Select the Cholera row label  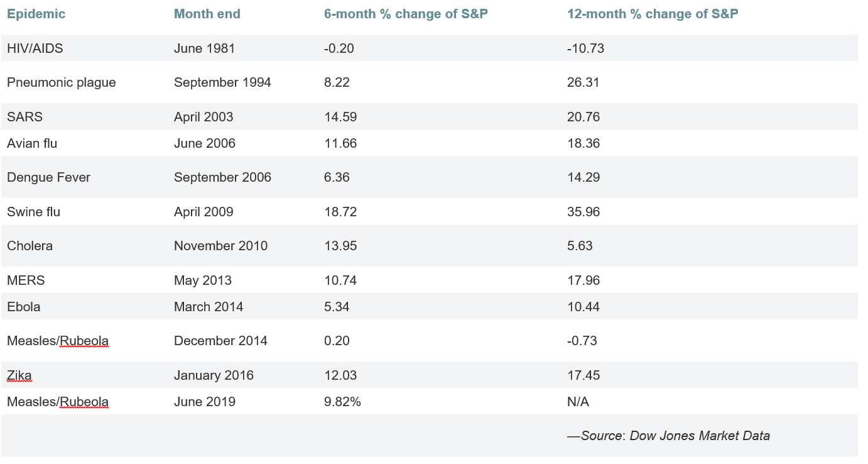pyautogui.click(x=30, y=246)
